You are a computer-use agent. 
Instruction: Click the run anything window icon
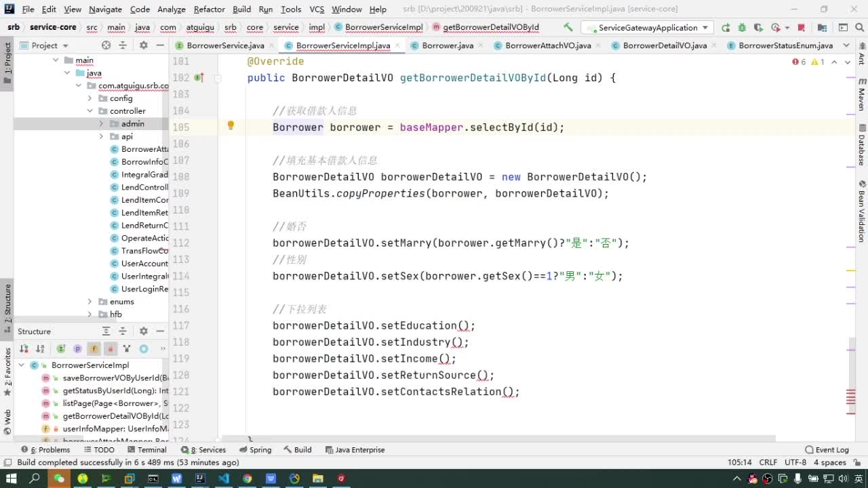(842, 28)
